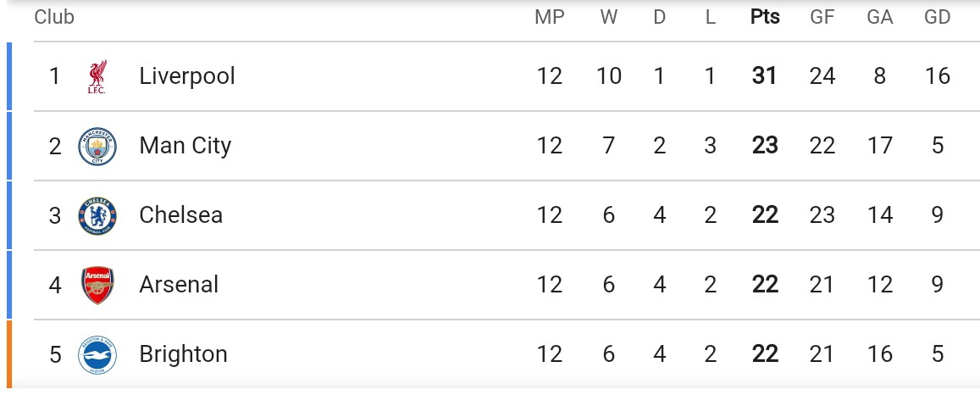This screenshot has height=395, width=980.
Task: Open the Liverpool team link
Action: [x=187, y=76]
